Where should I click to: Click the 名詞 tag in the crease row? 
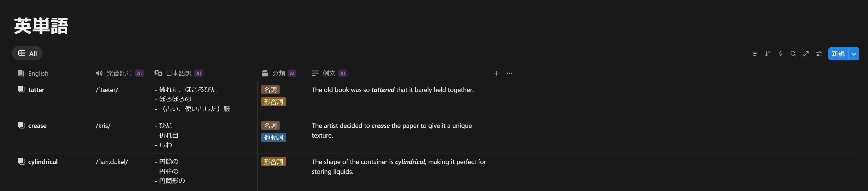tap(270, 125)
